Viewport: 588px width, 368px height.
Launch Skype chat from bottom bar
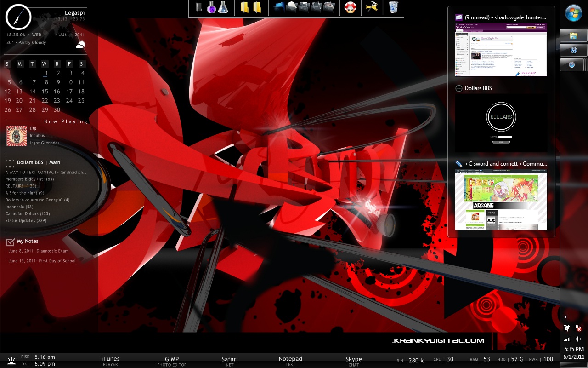354,361
